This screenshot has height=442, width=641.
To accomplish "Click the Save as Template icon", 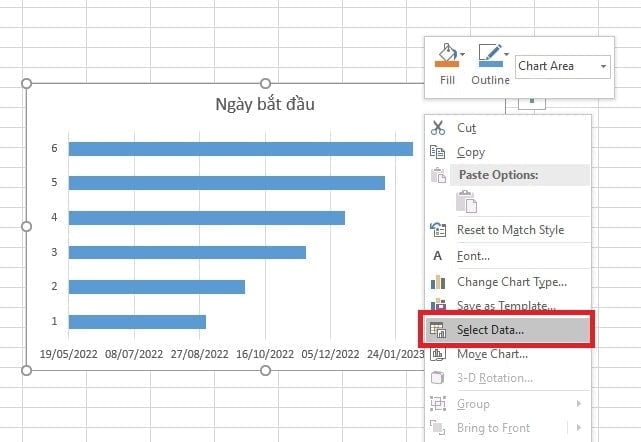I will (438, 304).
